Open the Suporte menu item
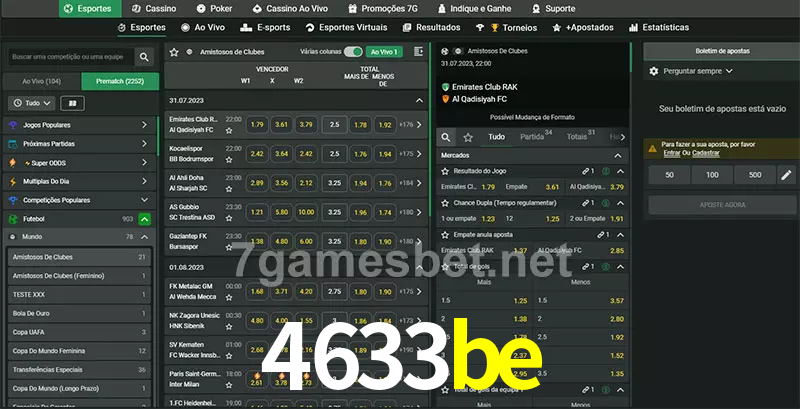Screen dimensions: 800x409 [554, 9]
